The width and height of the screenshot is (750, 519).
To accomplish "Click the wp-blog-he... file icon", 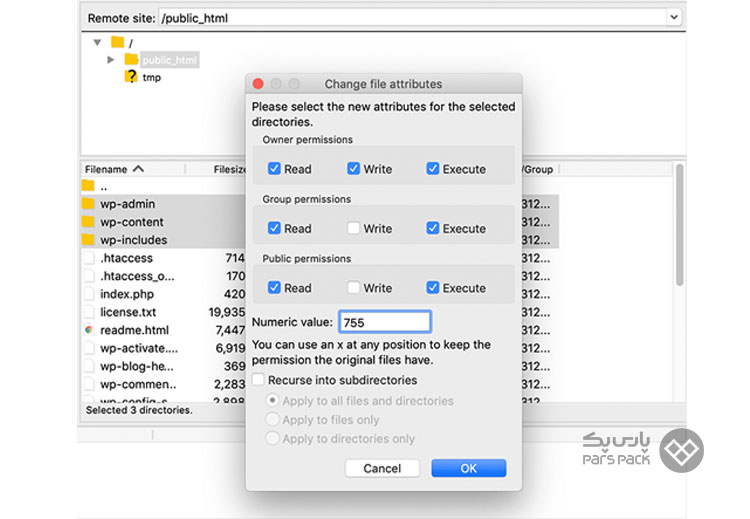I will pyautogui.click(x=89, y=366).
